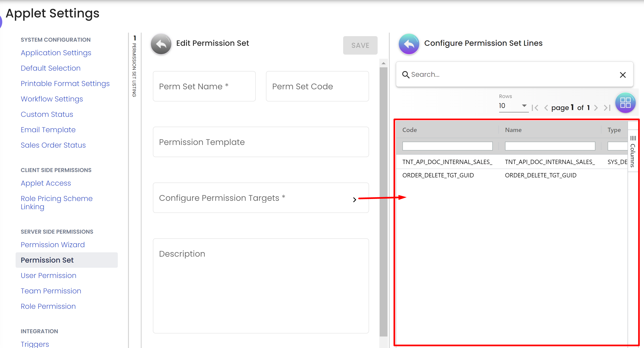Click the Perm Set Name field

coord(204,86)
